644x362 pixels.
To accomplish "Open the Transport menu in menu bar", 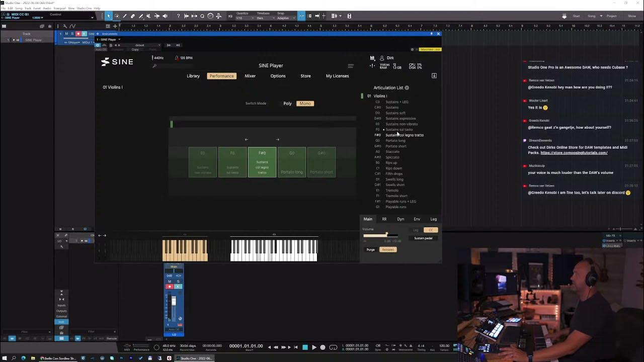I will [59, 9].
